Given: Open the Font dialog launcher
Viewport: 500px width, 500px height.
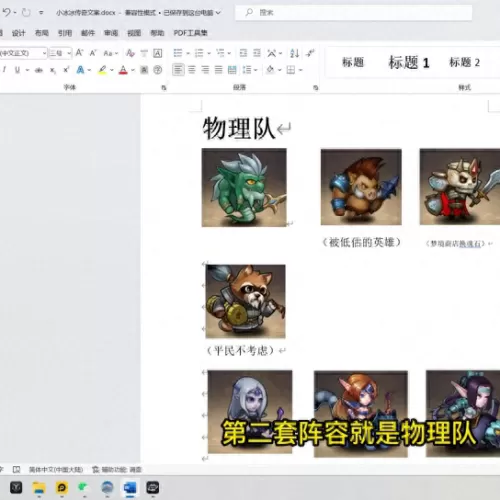Looking at the screenshot, I should pyautogui.click(x=164, y=88).
